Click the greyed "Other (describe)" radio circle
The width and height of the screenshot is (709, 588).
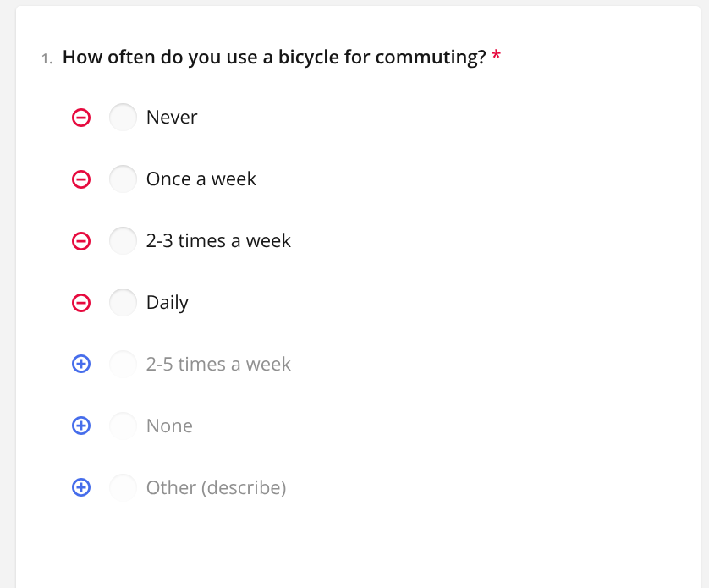123,488
